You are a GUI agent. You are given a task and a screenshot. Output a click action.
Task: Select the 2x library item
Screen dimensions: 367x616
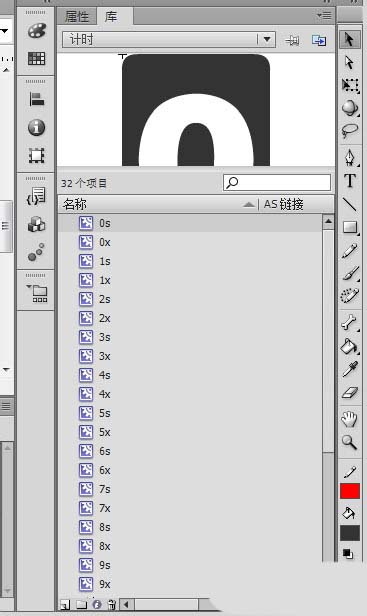pyautogui.click(x=190, y=318)
